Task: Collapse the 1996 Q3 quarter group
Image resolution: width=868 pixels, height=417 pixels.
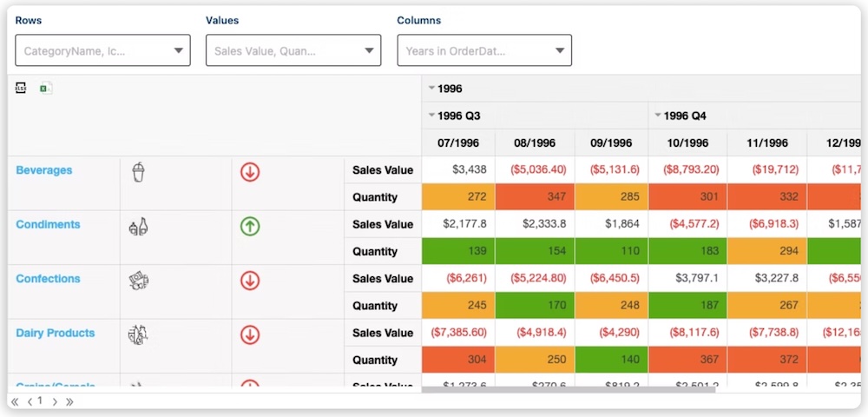Action: (431, 116)
